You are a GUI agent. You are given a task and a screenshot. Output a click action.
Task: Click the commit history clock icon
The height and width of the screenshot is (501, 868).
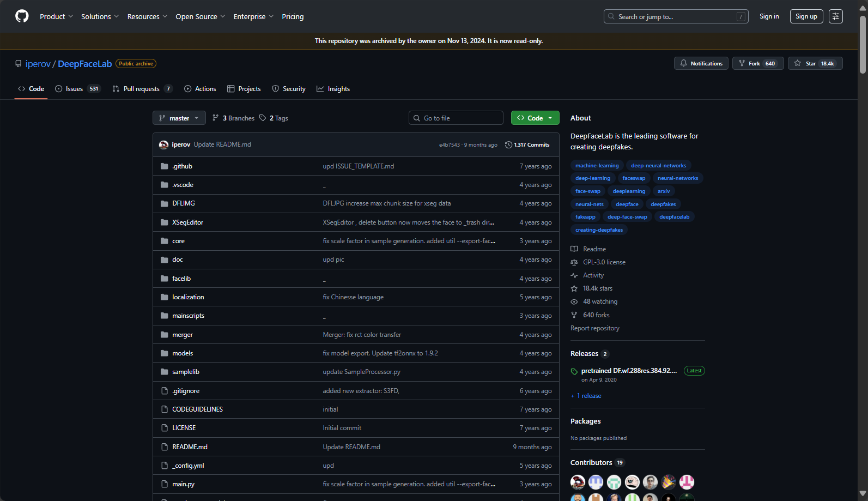click(x=508, y=145)
